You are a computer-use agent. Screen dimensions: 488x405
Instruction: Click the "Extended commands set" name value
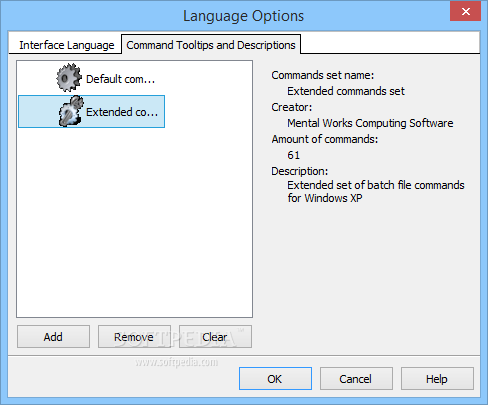point(346,91)
